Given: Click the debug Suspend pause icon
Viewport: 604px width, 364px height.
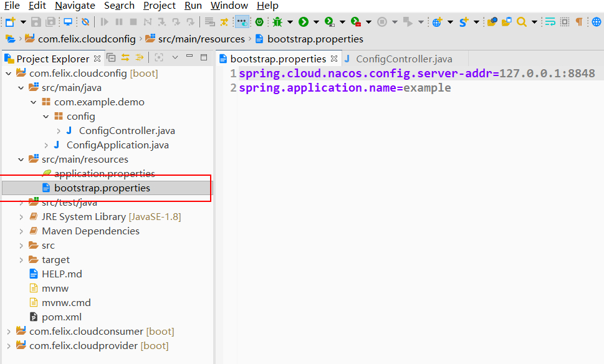Looking at the screenshot, I should 119,22.
